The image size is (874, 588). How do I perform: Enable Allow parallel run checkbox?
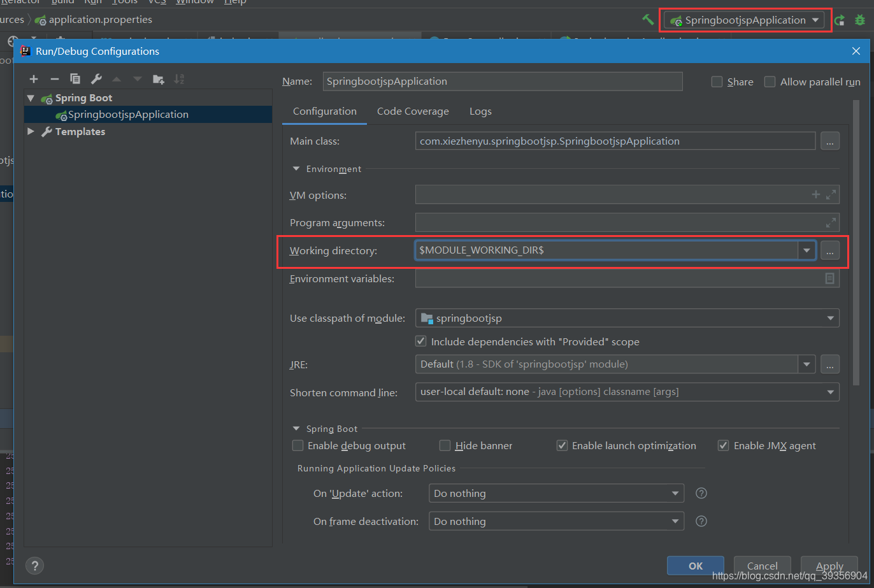[x=770, y=82]
